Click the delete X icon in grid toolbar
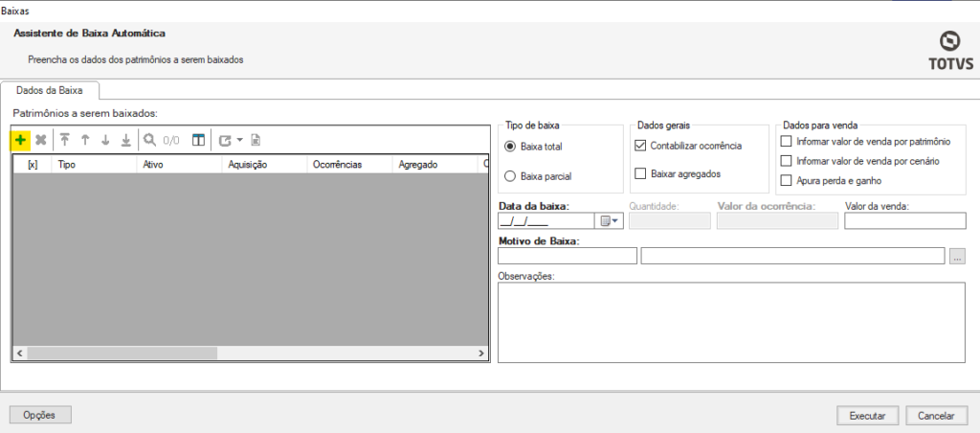The height and width of the screenshot is (433, 980). 41,140
